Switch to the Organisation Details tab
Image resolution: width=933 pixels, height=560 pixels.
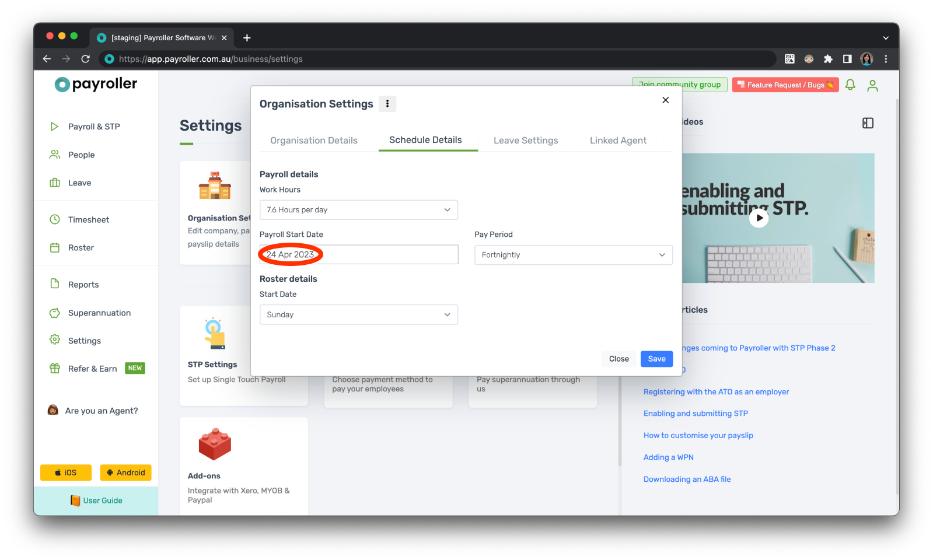tap(314, 141)
